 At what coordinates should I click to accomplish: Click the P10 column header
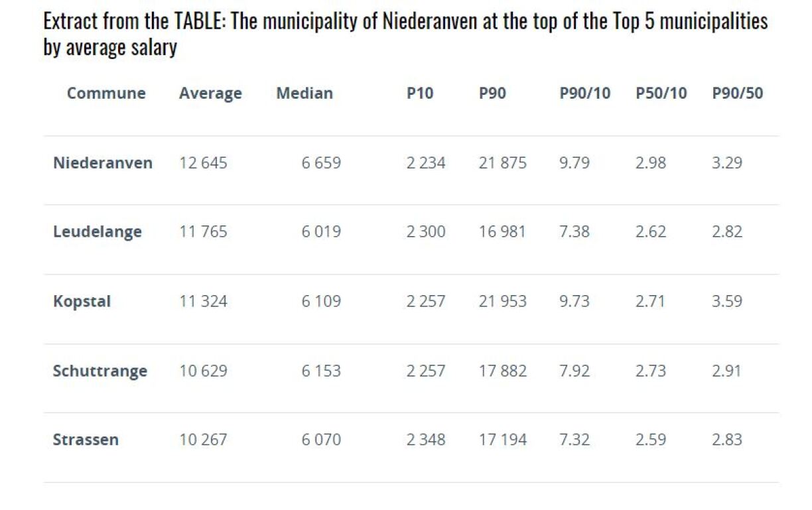[x=420, y=94]
